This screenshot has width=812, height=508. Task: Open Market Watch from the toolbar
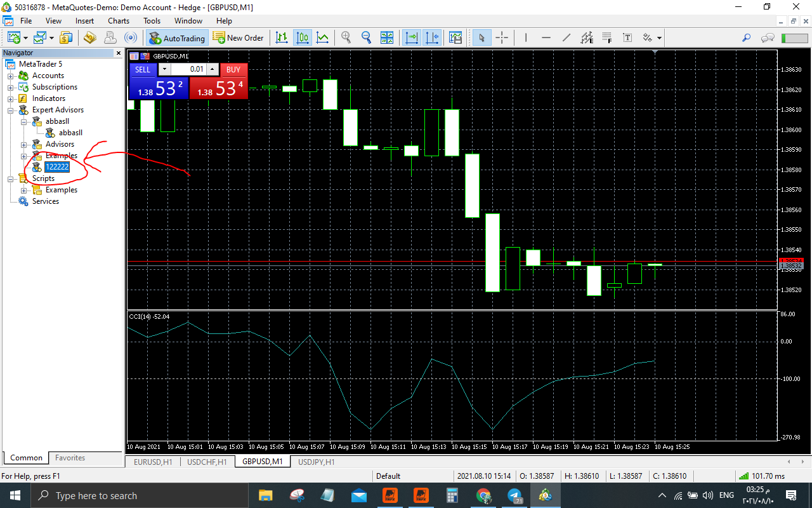click(x=66, y=38)
